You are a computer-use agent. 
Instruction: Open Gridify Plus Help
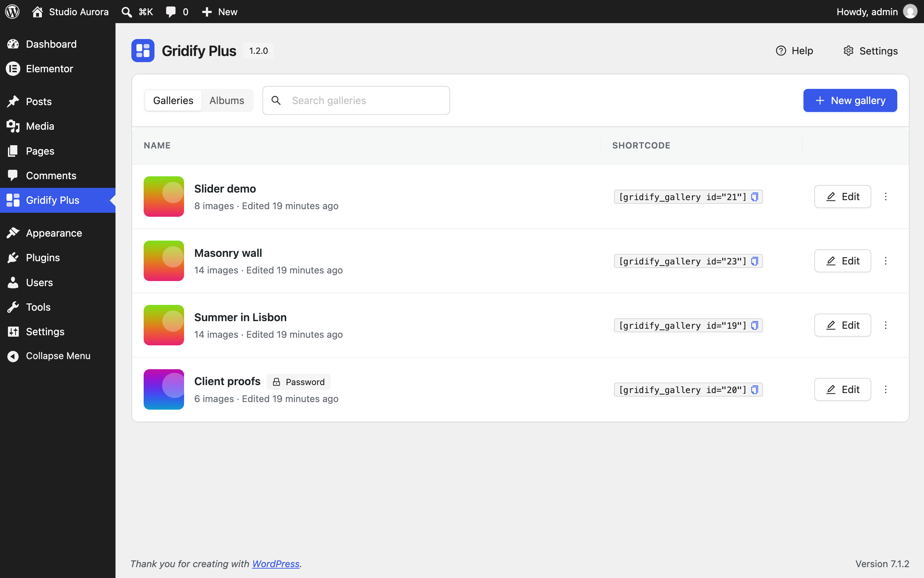point(794,51)
